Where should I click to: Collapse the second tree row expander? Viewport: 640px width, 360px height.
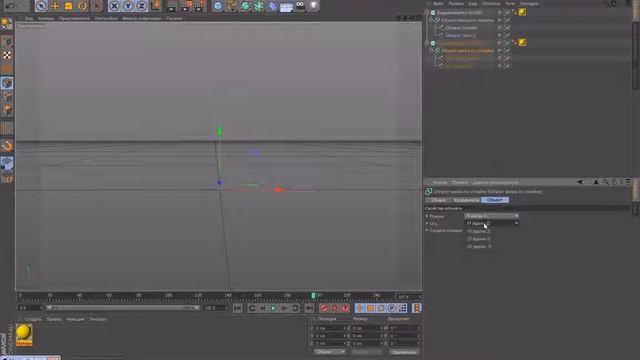[x=431, y=20]
